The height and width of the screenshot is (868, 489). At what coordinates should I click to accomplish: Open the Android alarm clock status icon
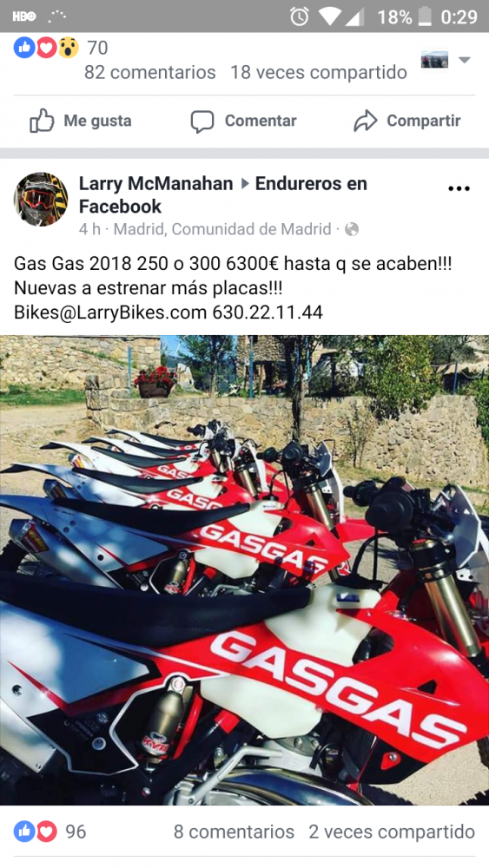click(x=300, y=16)
